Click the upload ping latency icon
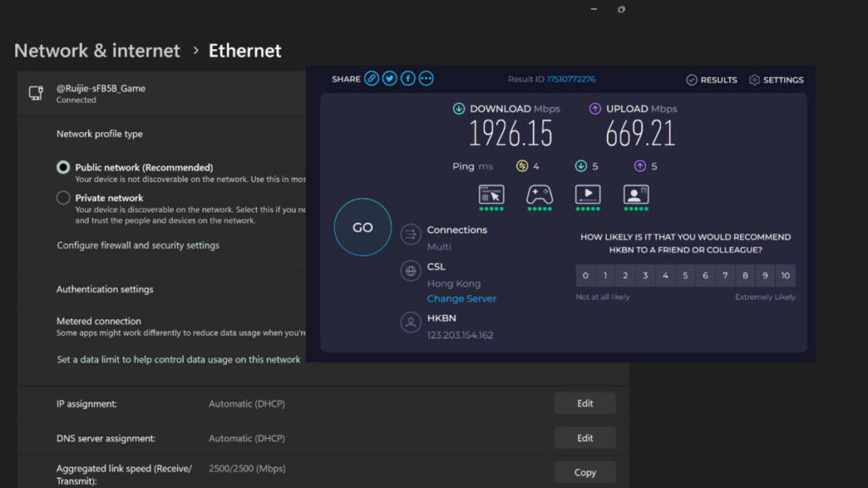868x488 pixels. (x=640, y=166)
